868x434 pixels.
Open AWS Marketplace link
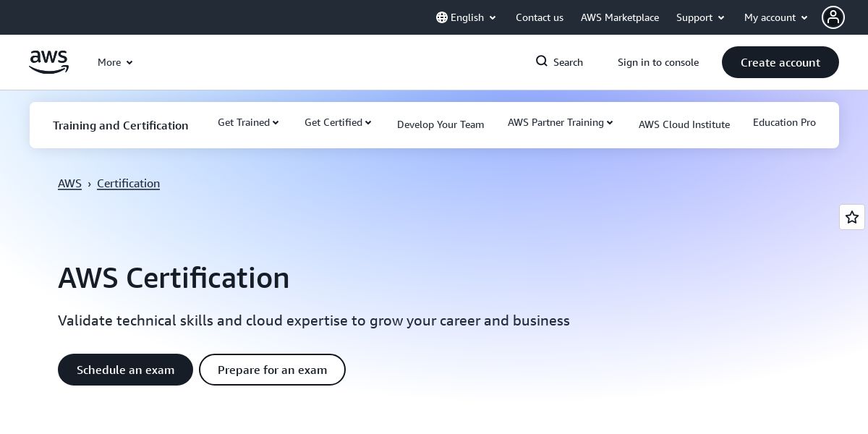pos(620,17)
